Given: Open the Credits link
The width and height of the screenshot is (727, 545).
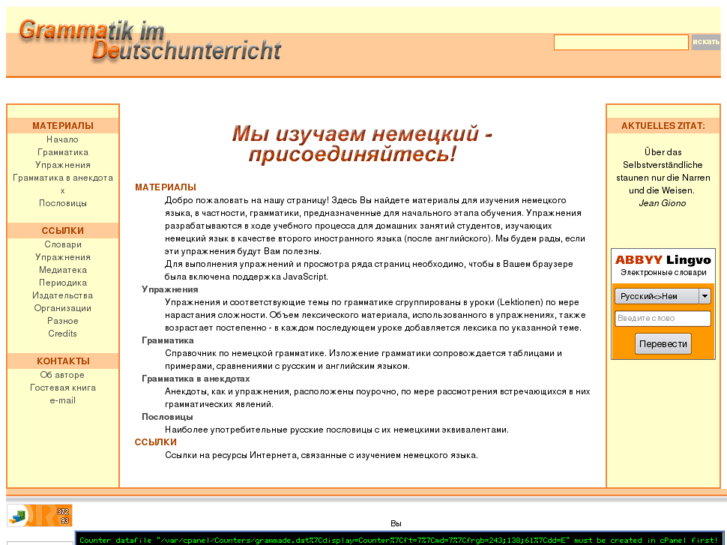Looking at the screenshot, I should tap(63, 333).
